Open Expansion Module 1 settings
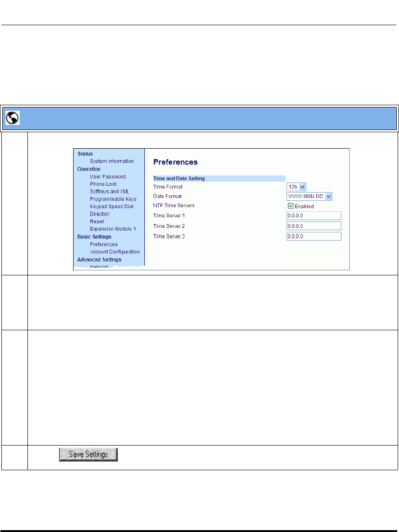Image resolution: width=399 pixels, height=532 pixels. coord(113,229)
